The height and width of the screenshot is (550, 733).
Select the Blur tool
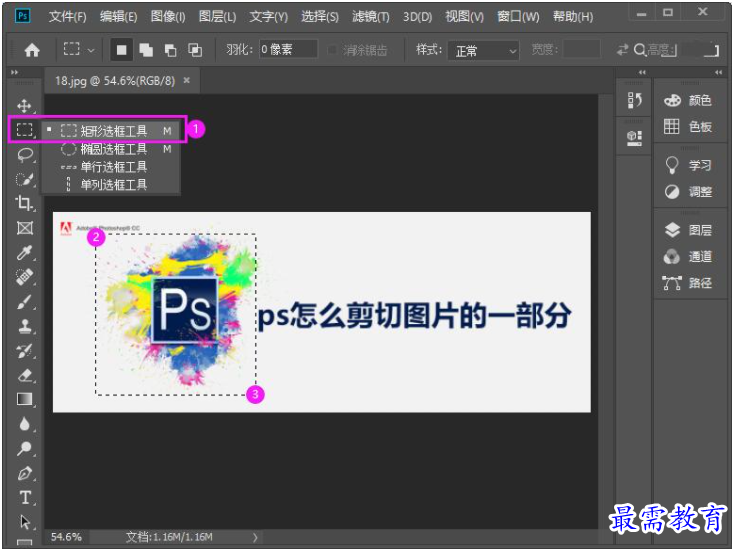tap(24, 424)
